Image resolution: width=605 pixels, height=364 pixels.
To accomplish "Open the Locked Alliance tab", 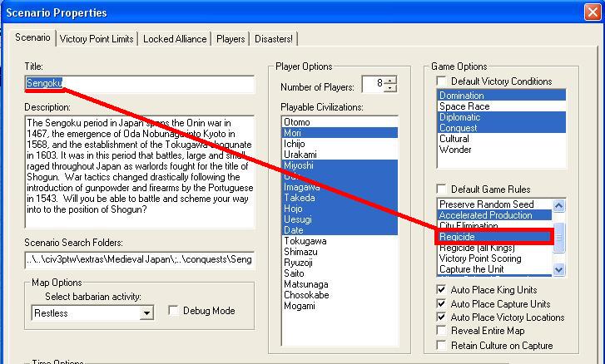I will tap(175, 39).
